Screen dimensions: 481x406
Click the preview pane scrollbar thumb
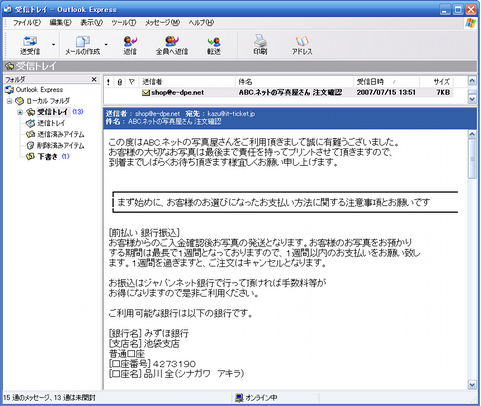click(x=472, y=159)
